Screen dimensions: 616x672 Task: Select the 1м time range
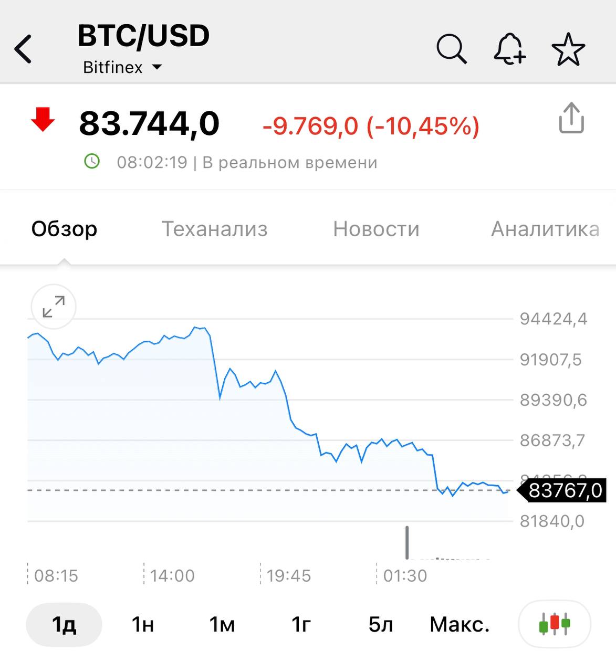click(x=222, y=625)
